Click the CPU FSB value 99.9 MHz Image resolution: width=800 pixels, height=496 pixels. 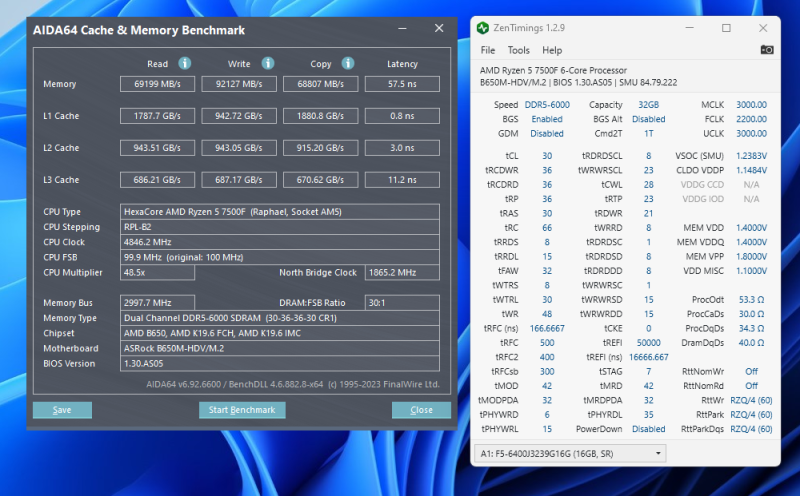coord(280,257)
